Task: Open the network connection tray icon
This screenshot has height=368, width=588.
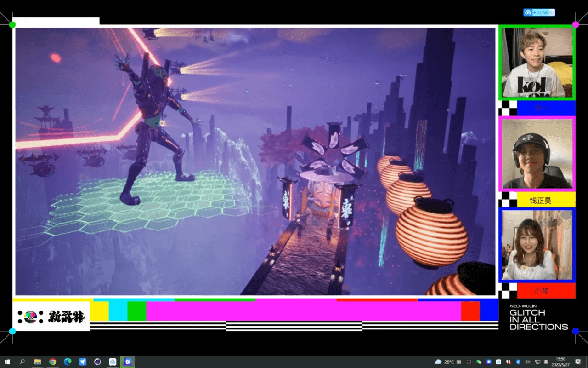Action: 537,362
